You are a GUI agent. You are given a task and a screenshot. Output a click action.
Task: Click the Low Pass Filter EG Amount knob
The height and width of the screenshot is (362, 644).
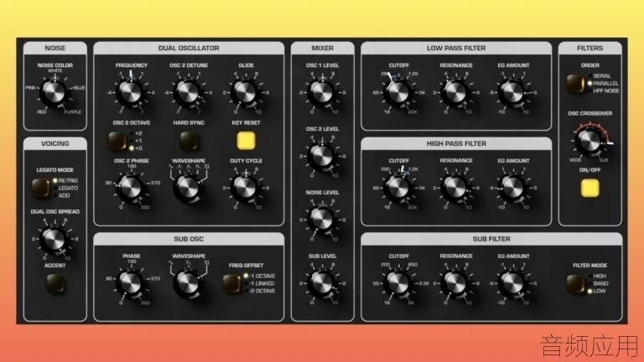click(x=512, y=92)
